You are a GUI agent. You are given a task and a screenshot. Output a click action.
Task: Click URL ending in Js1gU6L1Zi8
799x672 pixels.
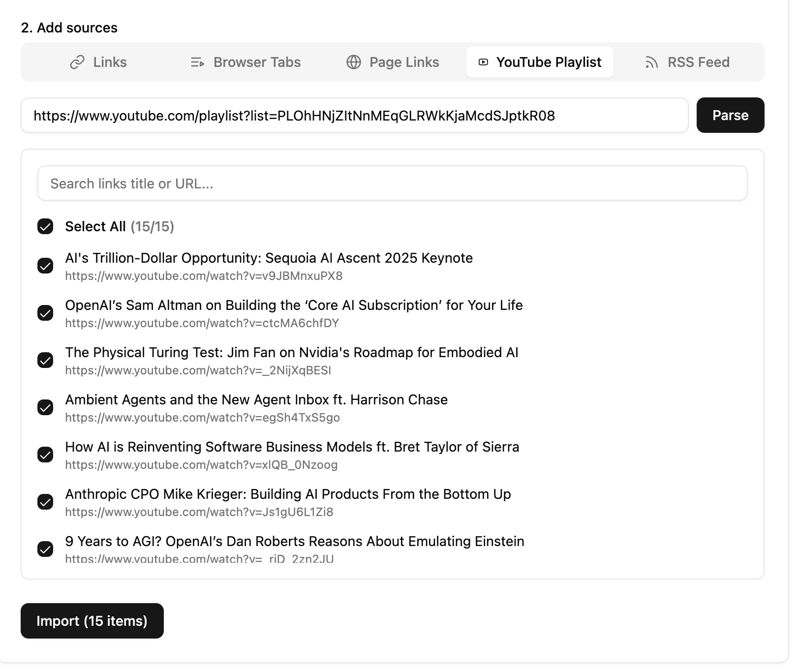199,512
